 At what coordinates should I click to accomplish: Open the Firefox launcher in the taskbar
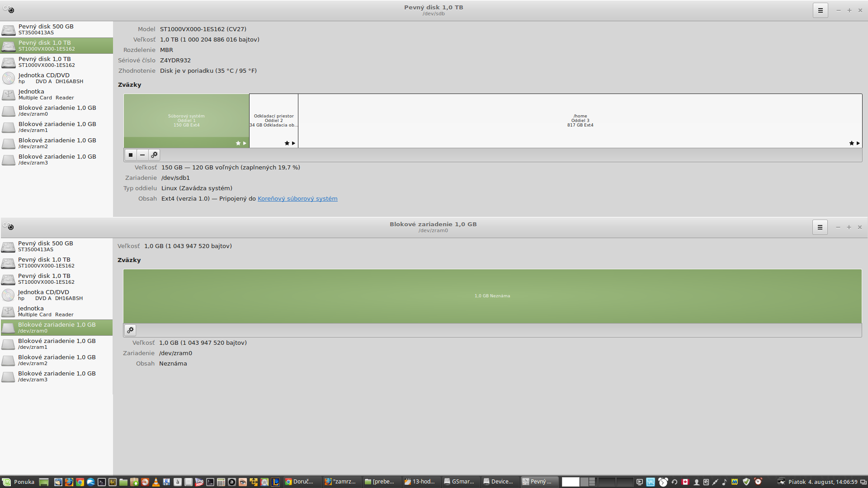point(69,482)
